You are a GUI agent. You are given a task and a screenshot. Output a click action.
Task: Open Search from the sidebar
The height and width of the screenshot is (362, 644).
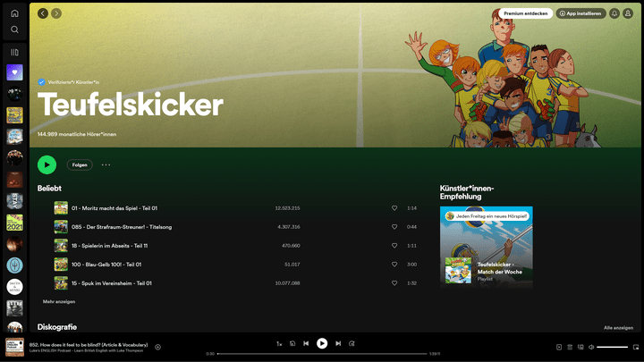tap(14, 29)
